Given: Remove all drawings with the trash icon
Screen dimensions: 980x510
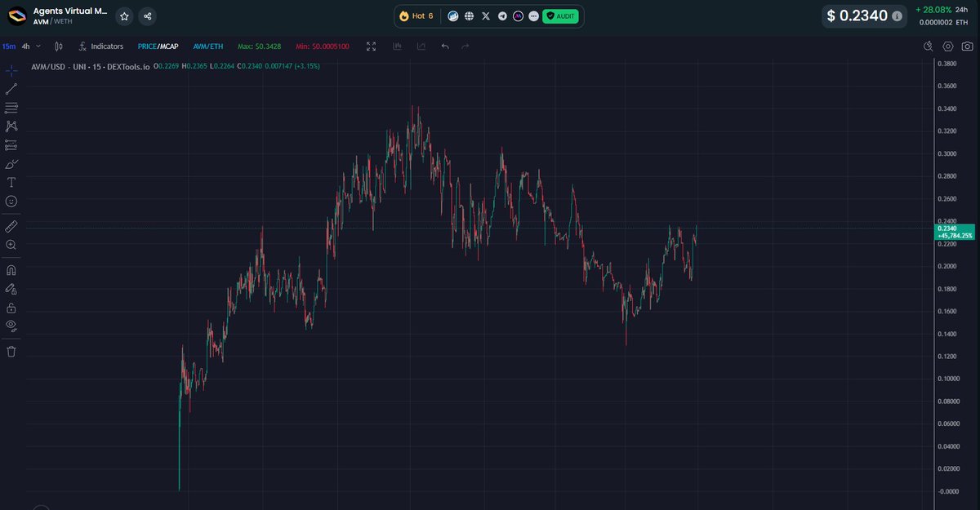Looking at the screenshot, I should tap(11, 352).
